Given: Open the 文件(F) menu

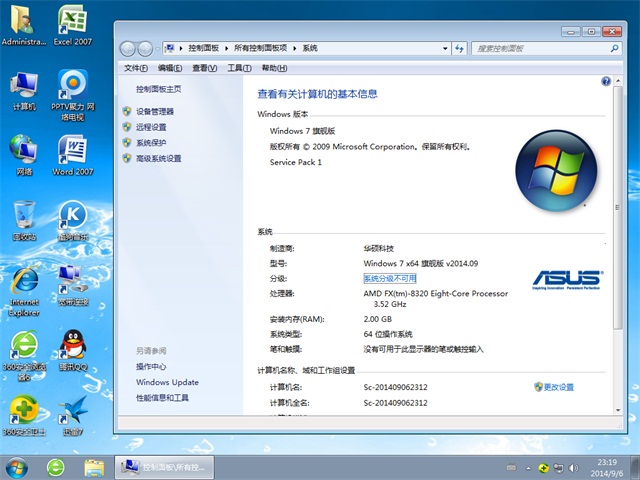Looking at the screenshot, I should click(136, 68).
